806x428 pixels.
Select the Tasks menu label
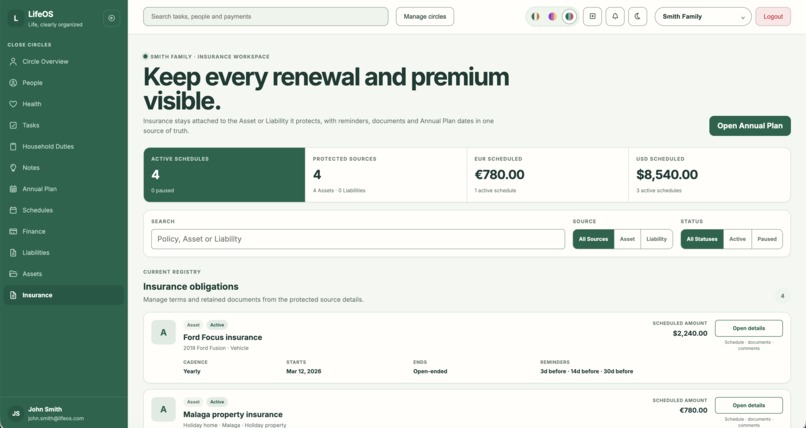pyautogui.click(x=31, y=125)
